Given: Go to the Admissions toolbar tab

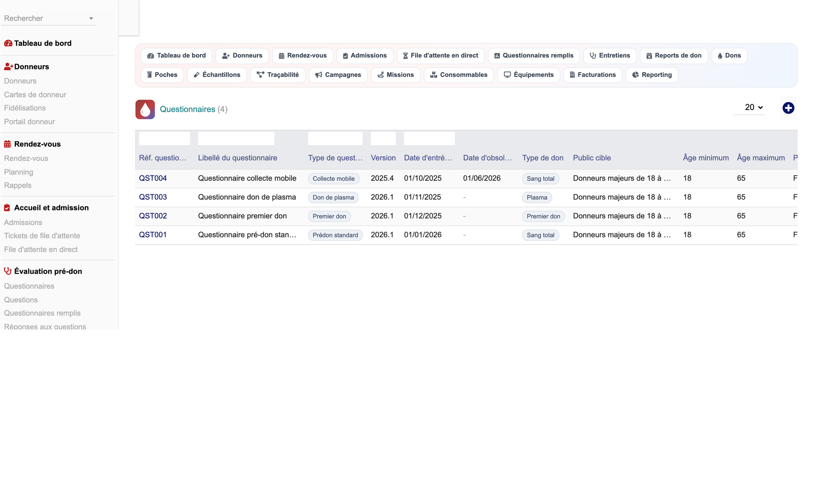Looking at the screenshot, I should tap(365, 56).
